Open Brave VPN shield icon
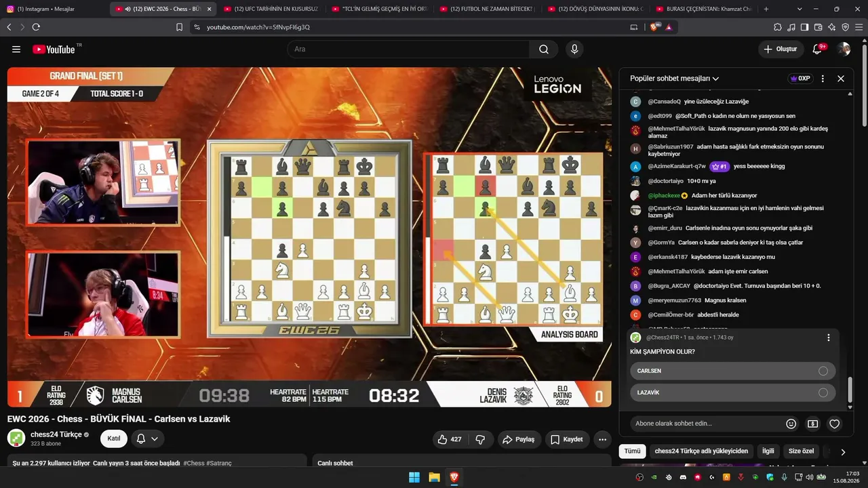Screen dimensions: 868x488 tap(845, 27)
